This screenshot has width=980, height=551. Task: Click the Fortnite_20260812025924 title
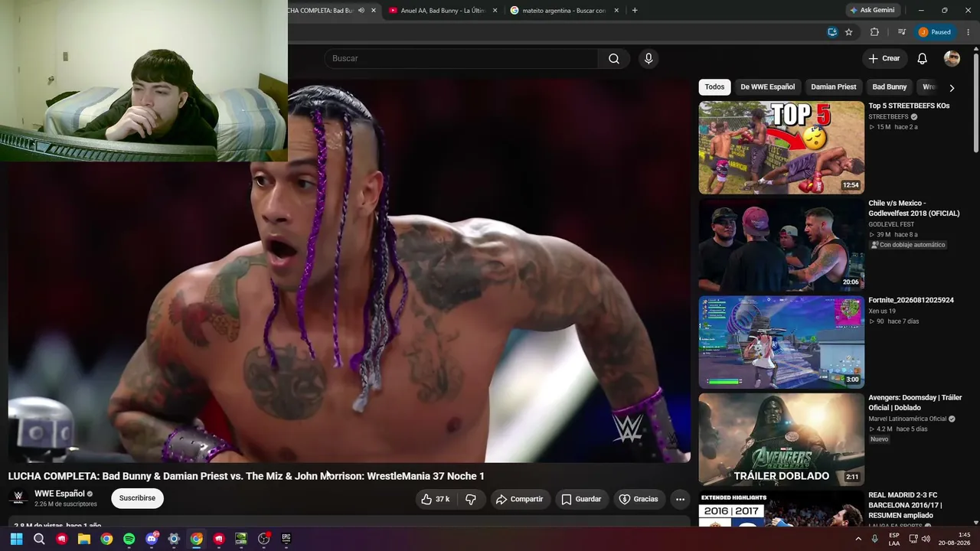pos(911,300)
